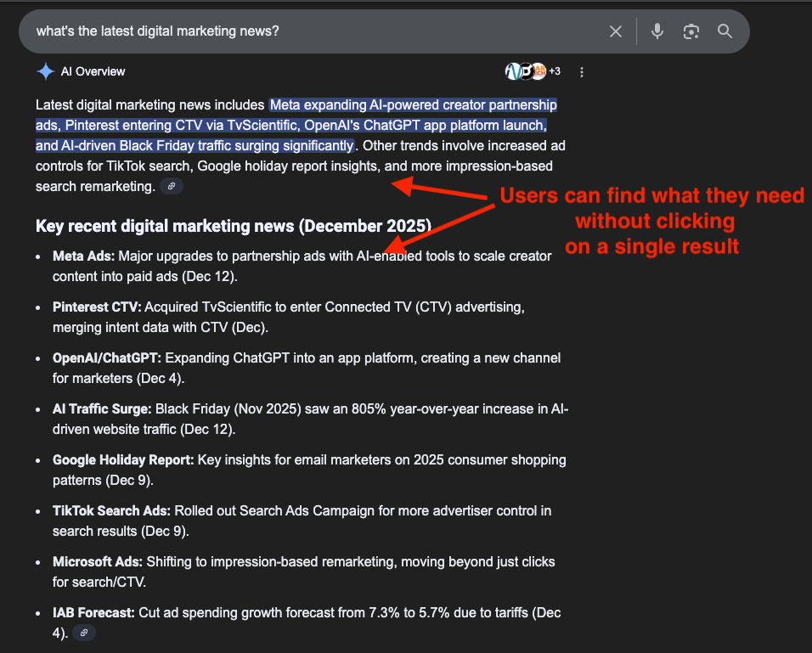Click the 'AI Overview' label
Viewport: 812px width, 653px height.
93,71
